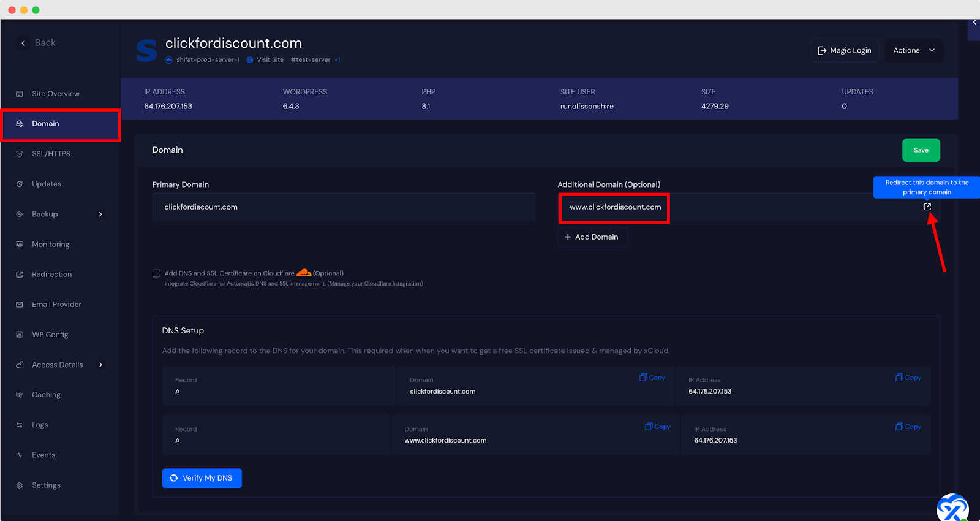
Task: Enable Add DNS and SSL on Cloudflare checkbox
Action: pyautogui.click(x=157, y=273)
